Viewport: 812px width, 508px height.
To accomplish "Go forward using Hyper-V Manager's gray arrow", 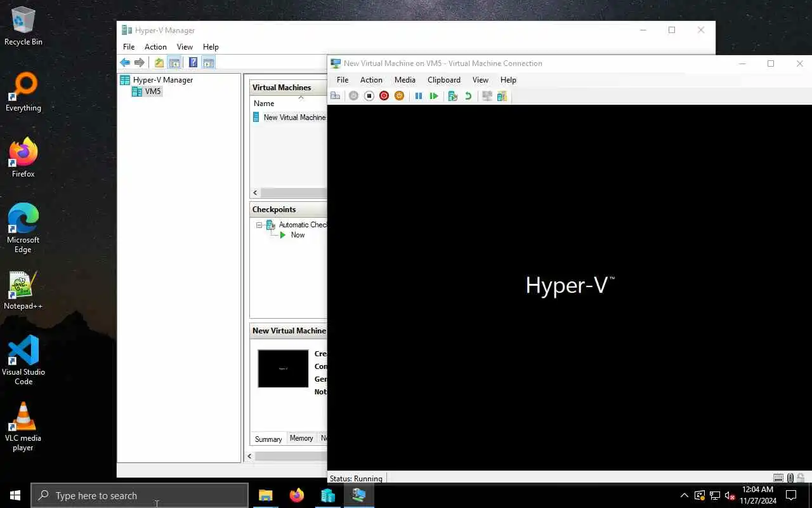I will click(x=140, y=62).
